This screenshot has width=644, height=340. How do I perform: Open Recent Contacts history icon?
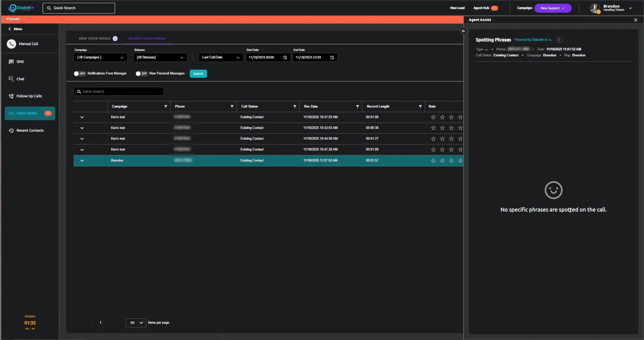click(x=11, y=131)
